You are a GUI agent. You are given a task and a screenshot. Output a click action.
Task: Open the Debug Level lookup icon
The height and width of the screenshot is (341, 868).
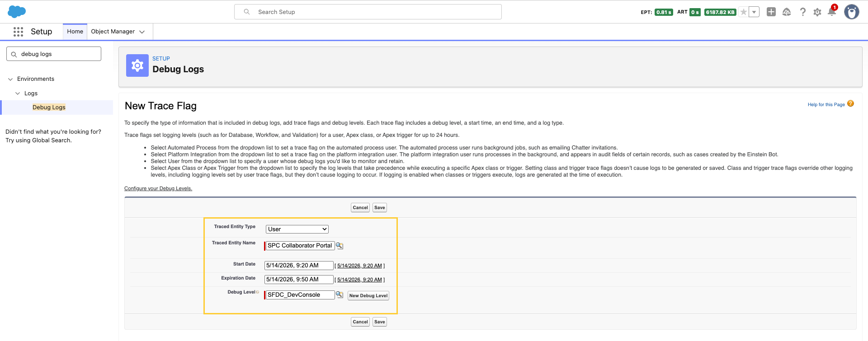(340, 295)
